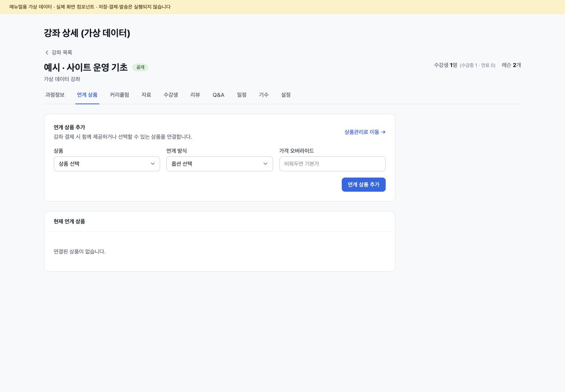Click the 예시 · 사이트 운영 기초 title
Screen dimensions: 565x392
86,67
